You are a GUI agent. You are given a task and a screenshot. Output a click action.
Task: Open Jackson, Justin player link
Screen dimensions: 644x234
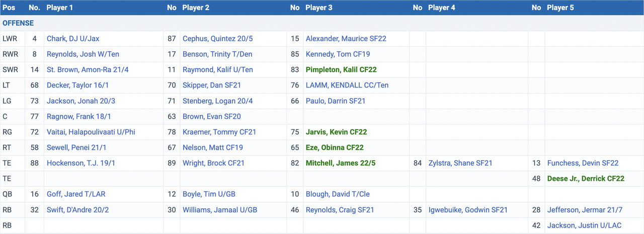pos(584,225)
